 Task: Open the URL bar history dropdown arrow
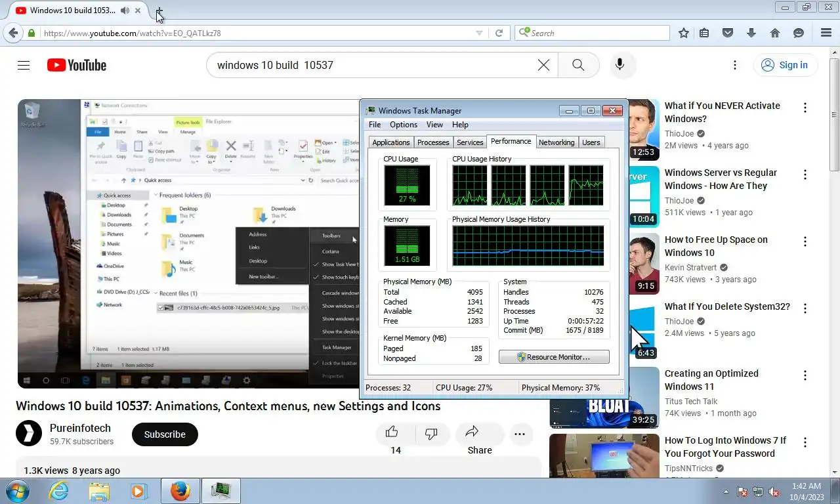(479, 33)
